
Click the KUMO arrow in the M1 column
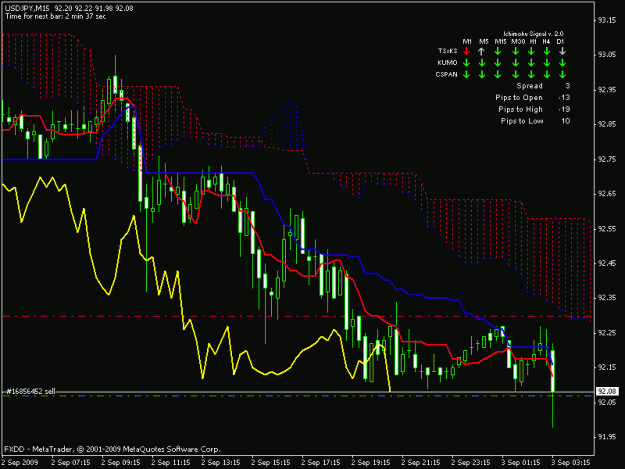466,63
